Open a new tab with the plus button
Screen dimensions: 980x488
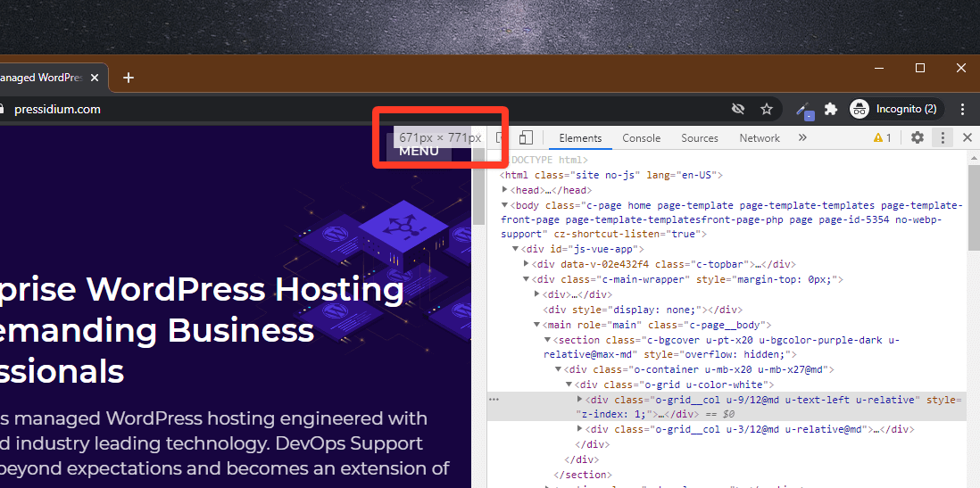pyautogui.click(x=129, y=78)
